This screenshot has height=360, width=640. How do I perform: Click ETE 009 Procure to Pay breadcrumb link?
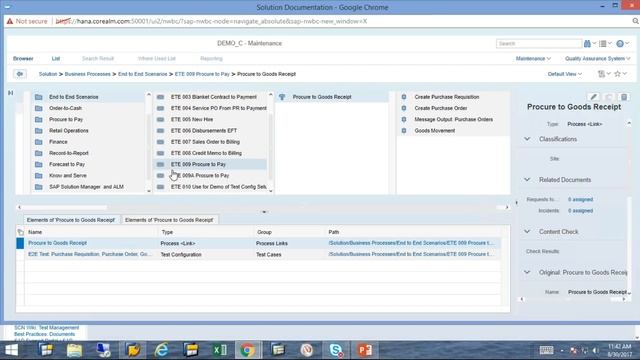point(202,74)
